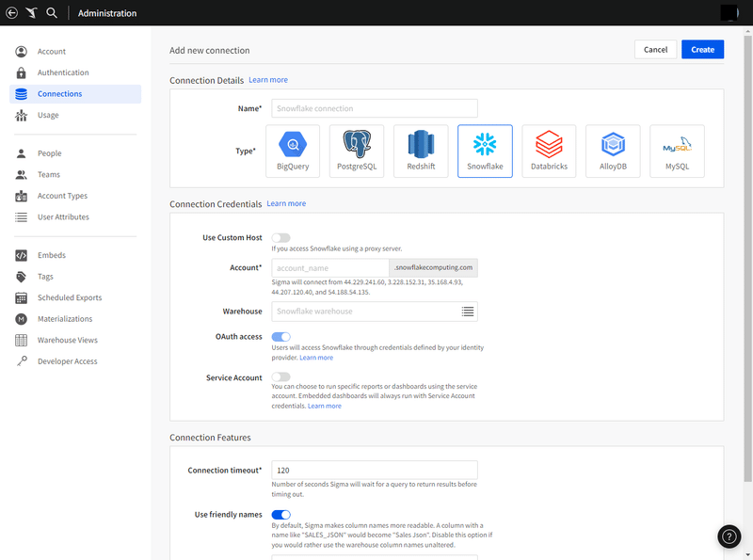Click the .snowflakecomputing.com suffix text
753x560 pixels.
[x=433, y=267]
